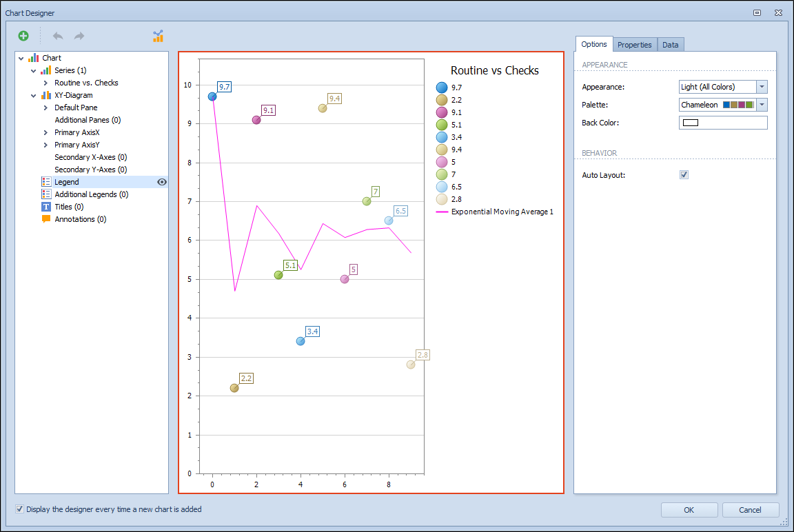Select Additional Panes (0) tree item
Viewport: 794px width, 532px height.
tap(88, 120)
